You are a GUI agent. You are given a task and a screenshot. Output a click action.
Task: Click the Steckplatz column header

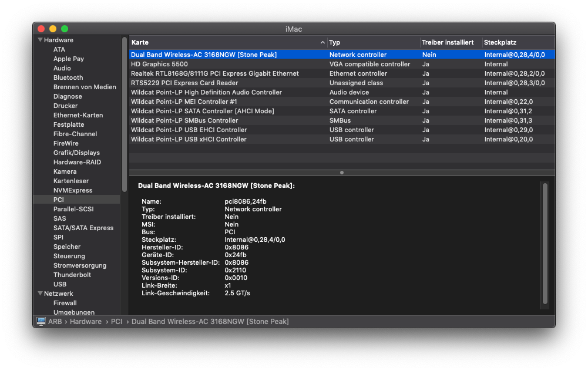517,43
